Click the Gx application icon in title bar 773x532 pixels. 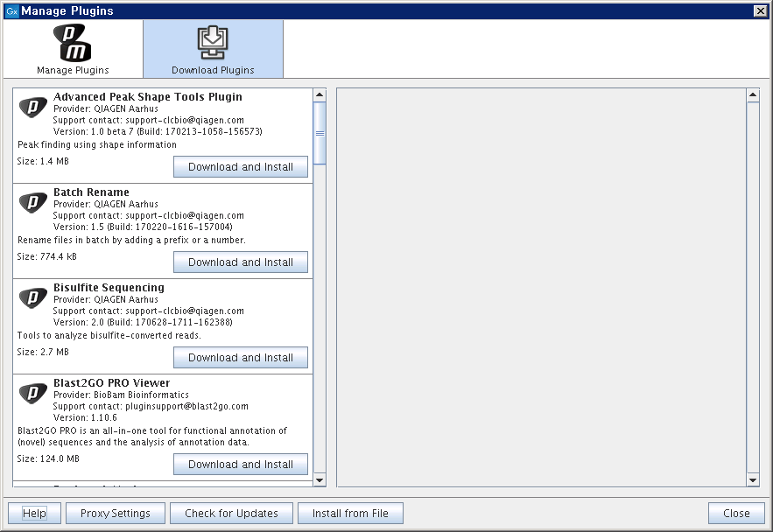click(x=12, y=10)
